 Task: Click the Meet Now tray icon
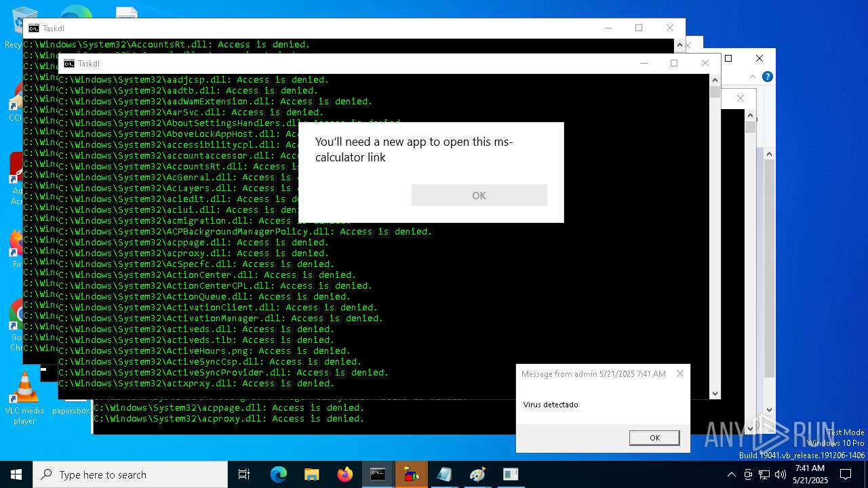[x=748, y=474]
